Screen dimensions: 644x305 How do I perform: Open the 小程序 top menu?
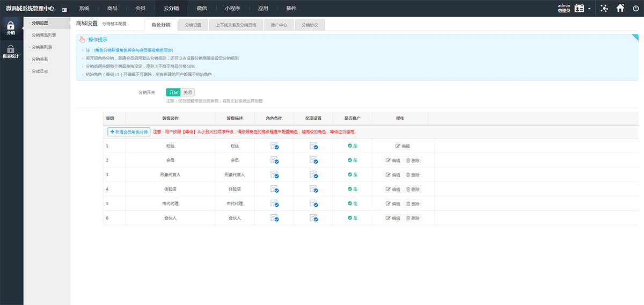tap(232, 8)
